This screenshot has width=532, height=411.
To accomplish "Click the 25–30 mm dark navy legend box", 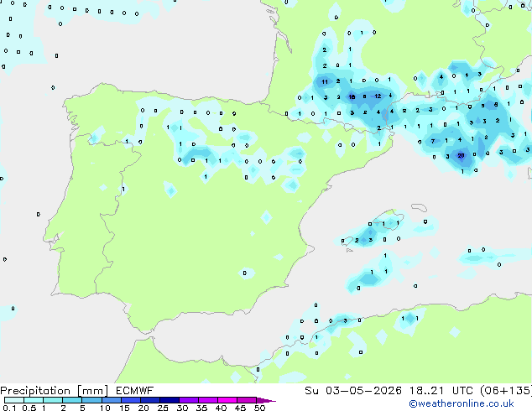I will 170,400.
